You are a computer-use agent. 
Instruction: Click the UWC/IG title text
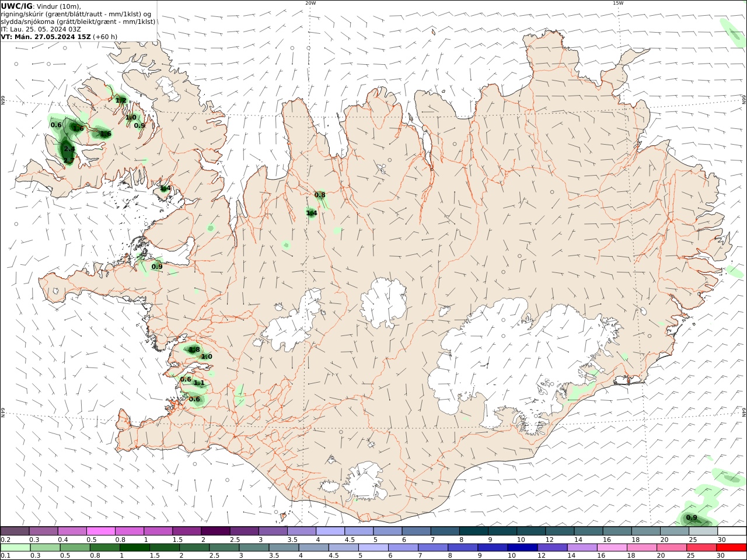(x=16, y=6)
